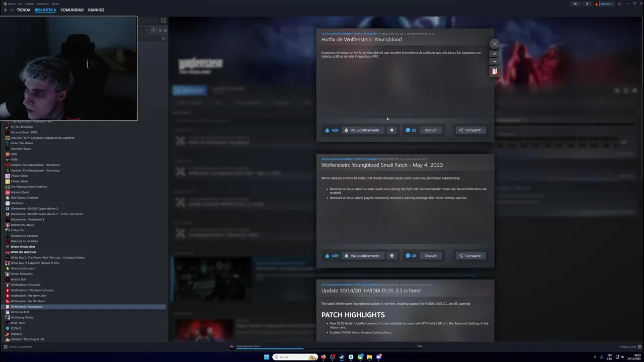This screenshot has height=362, width=644.
Task: Open the megaphone announcements icon
Action: coord(575,4)
